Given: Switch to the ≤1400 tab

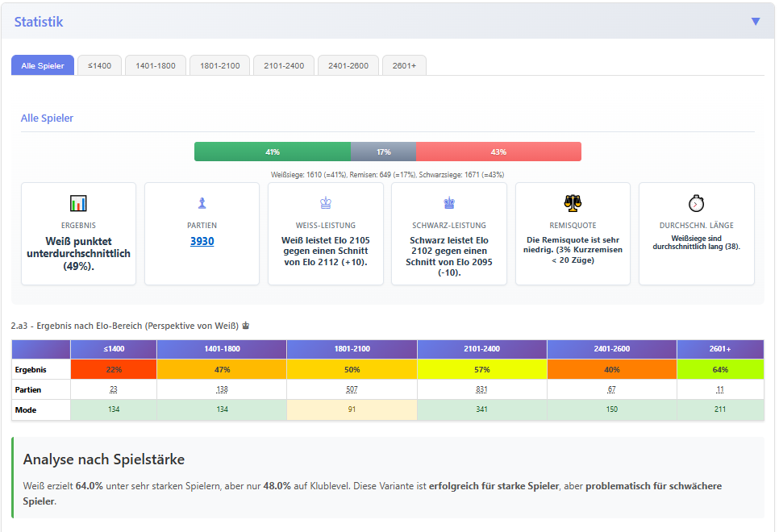Looking at the screenshot, I should (x=99, y=65).
